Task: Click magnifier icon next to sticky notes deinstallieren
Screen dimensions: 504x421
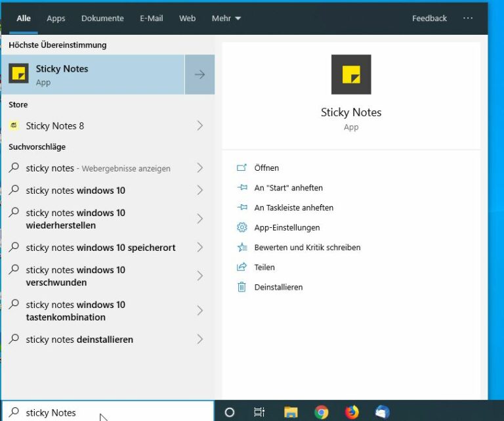Action: (x=14, y=339)
